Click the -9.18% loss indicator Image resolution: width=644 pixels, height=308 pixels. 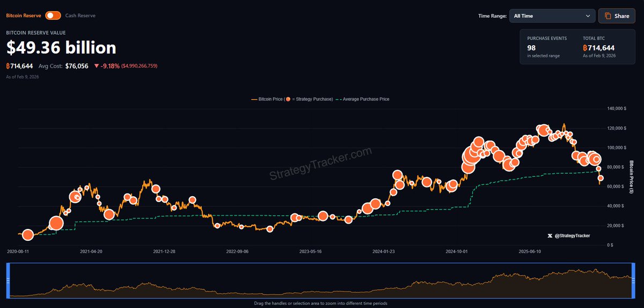(x=111, y=66)
